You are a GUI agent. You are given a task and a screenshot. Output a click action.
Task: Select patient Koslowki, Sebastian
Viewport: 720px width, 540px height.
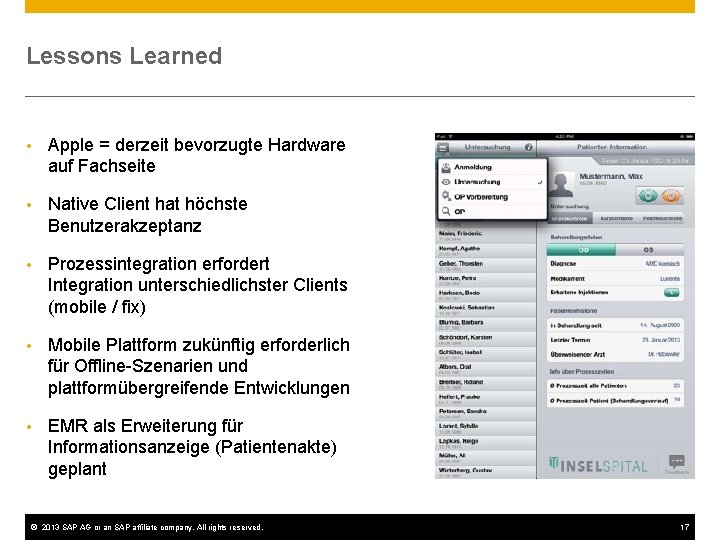point(485,309)
